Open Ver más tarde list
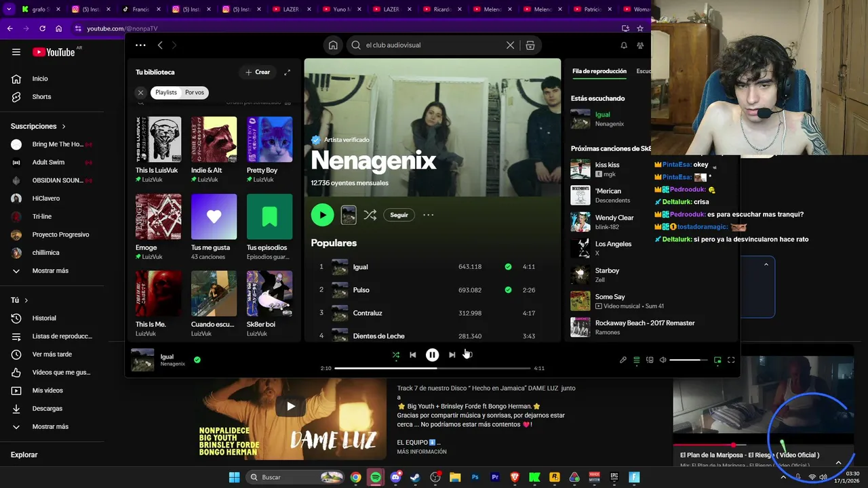The width and height of the screenshot is (868, 488). [51, 354]
